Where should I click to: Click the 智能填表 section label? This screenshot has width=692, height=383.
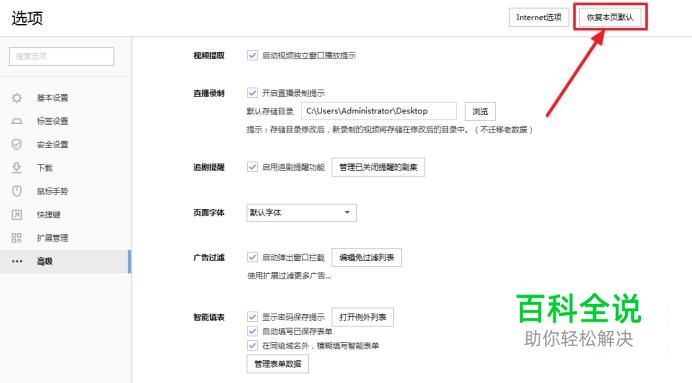(209, 317)
